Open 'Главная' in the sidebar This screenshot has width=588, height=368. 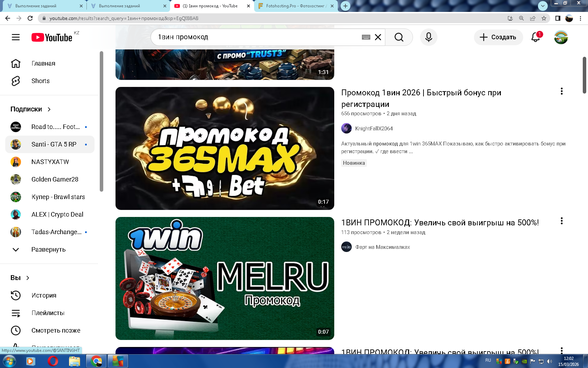click(50, 63)
